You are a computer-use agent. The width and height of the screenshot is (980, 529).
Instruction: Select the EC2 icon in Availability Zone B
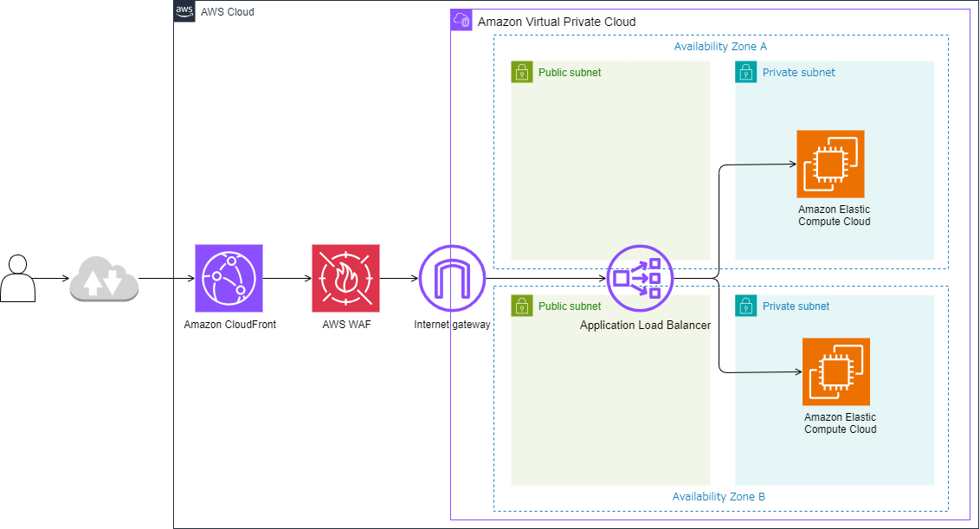click(x=836, y=372)
